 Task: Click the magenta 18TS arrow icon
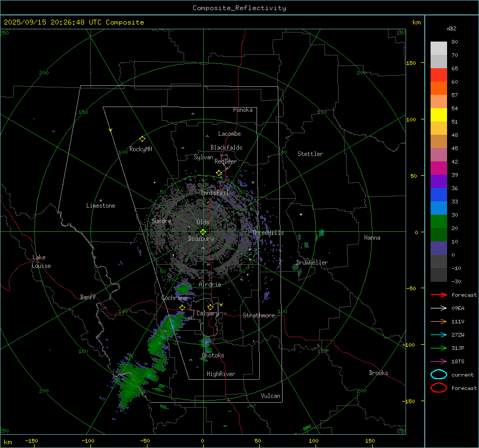(439, 362)
